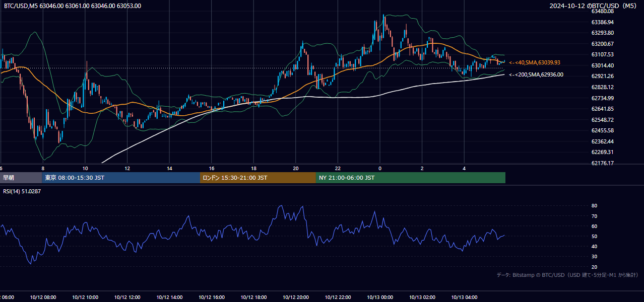Click hour tick 4 under price chart
Viewport: 644px width, 302px height.
tap(464, 168)
